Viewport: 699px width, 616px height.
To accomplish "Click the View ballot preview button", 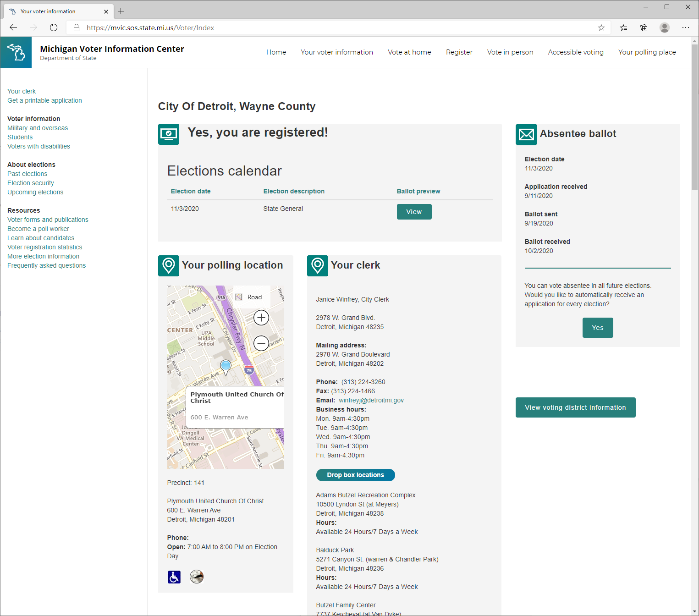I will [414, 212].
